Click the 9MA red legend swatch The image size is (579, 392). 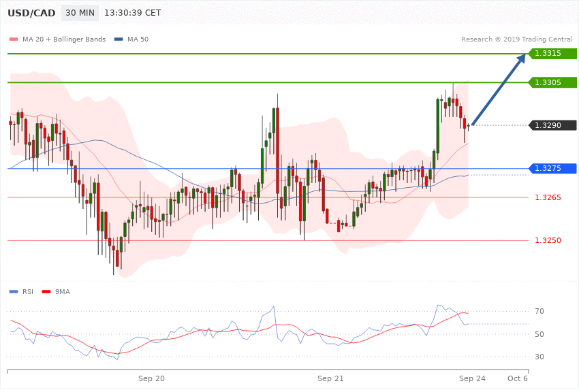pyautogui.click(x=46, y=292)
